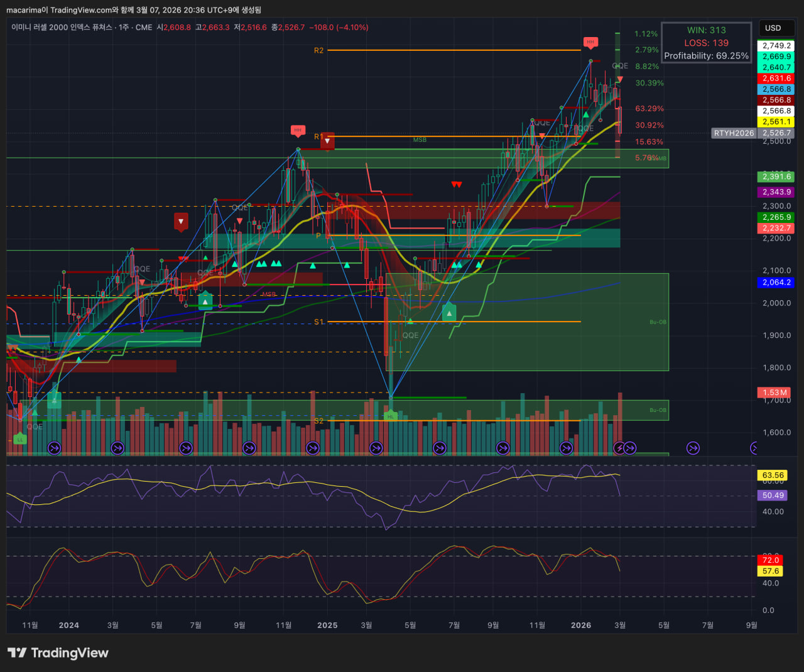This screenshot has height=672, width=804.
Task: Open the TradingView logo
Action: [x=58, y=653]
